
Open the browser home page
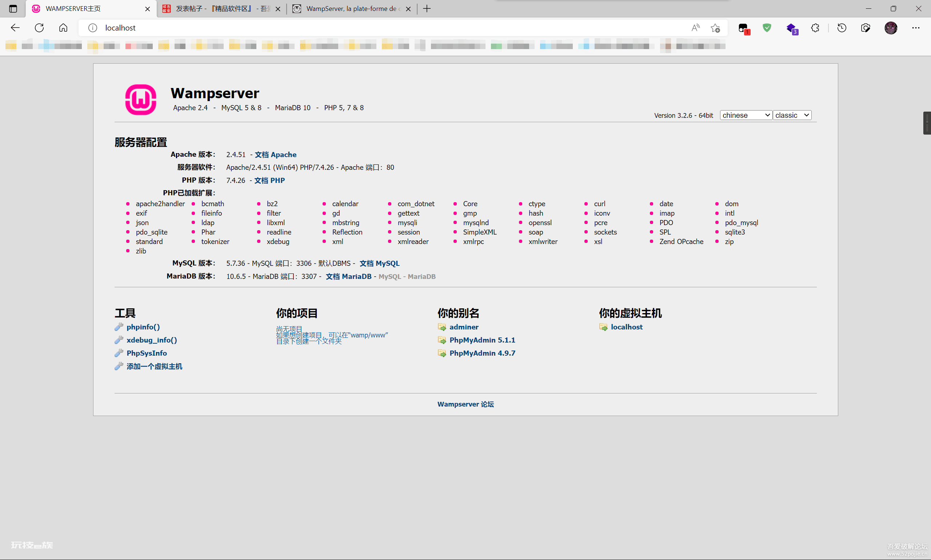63,28
